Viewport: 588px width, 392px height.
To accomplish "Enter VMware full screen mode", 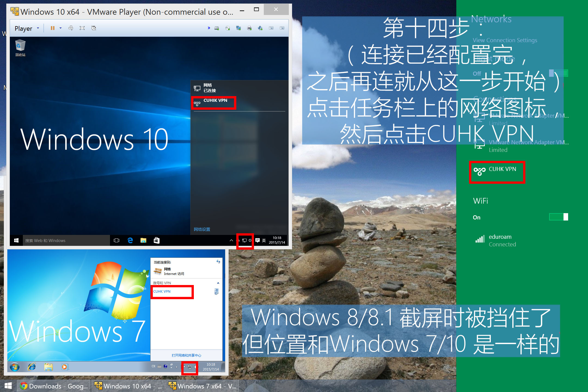I will [82, 28].
